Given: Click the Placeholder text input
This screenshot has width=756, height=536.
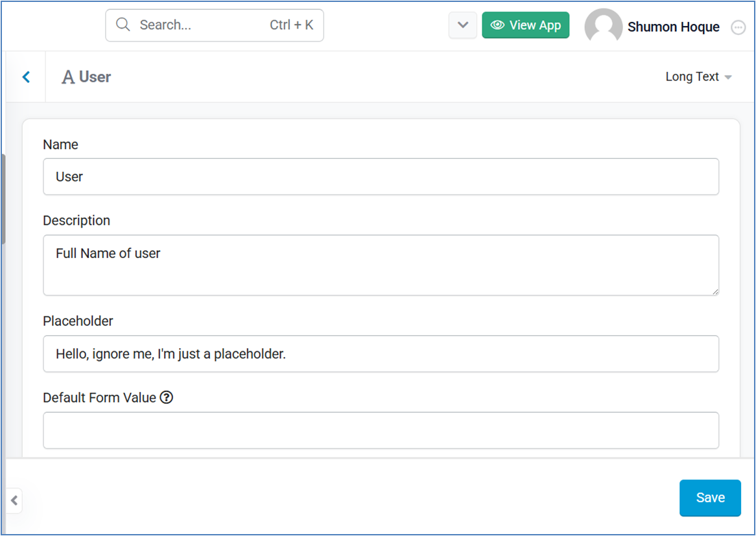Looking at the screenshot, I should 381,354.
